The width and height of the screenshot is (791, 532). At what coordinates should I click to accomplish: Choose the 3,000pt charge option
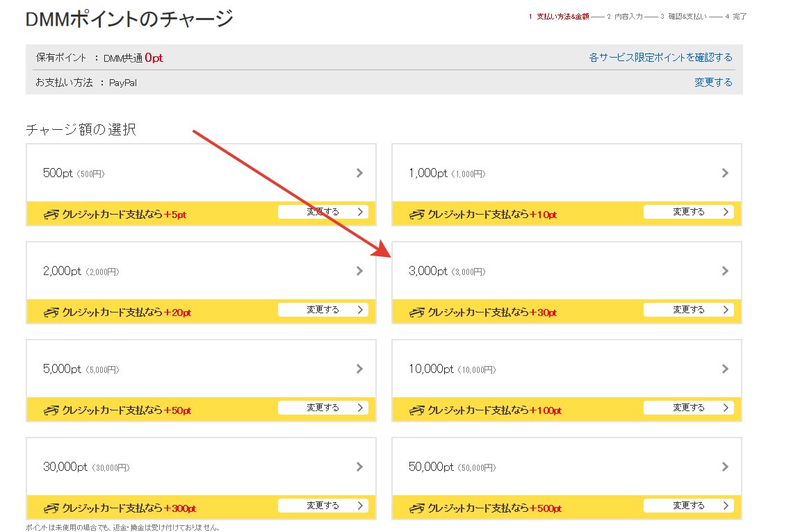566,271
